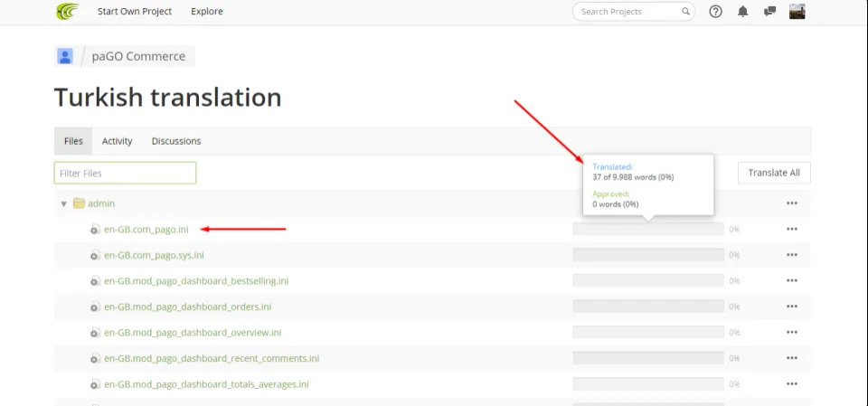
Task: Open the notifications bell icon
Action: coord(743,12)
